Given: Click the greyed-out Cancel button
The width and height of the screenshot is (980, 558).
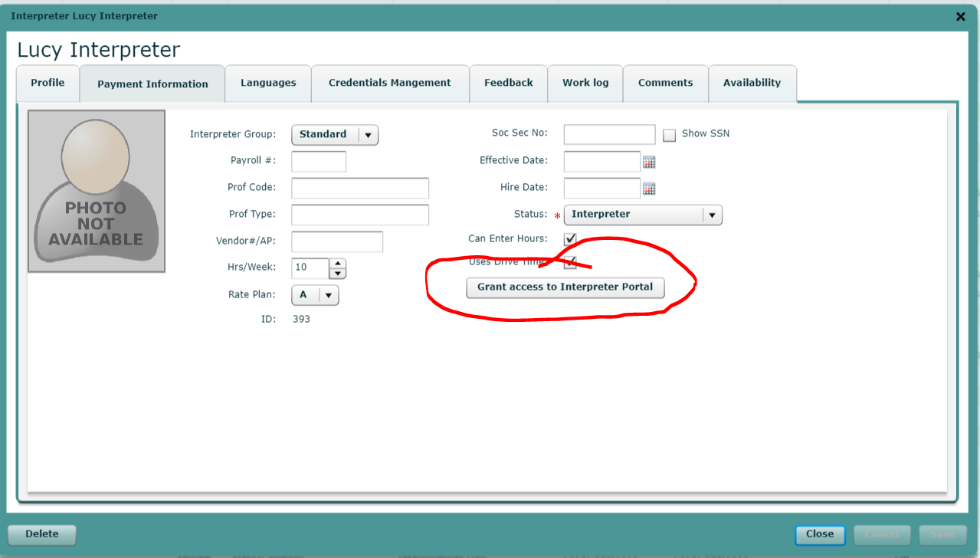Looking at the screenshot, I should (x=882, y=534).
